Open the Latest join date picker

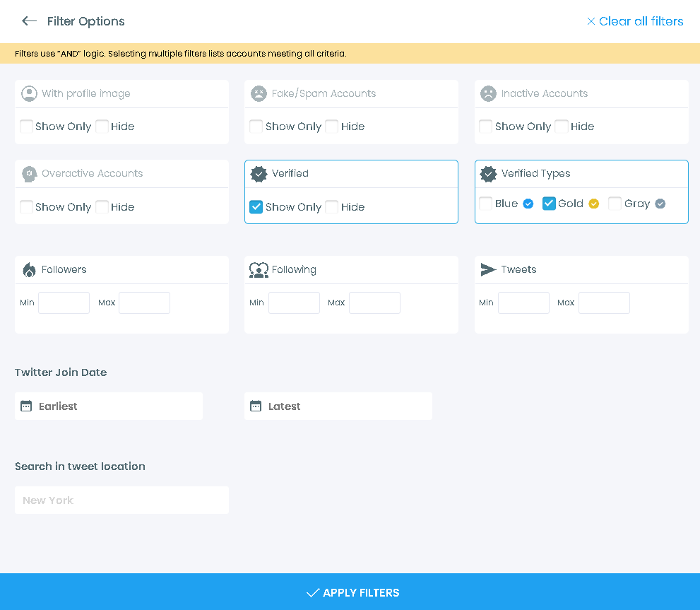pos(338,406)
